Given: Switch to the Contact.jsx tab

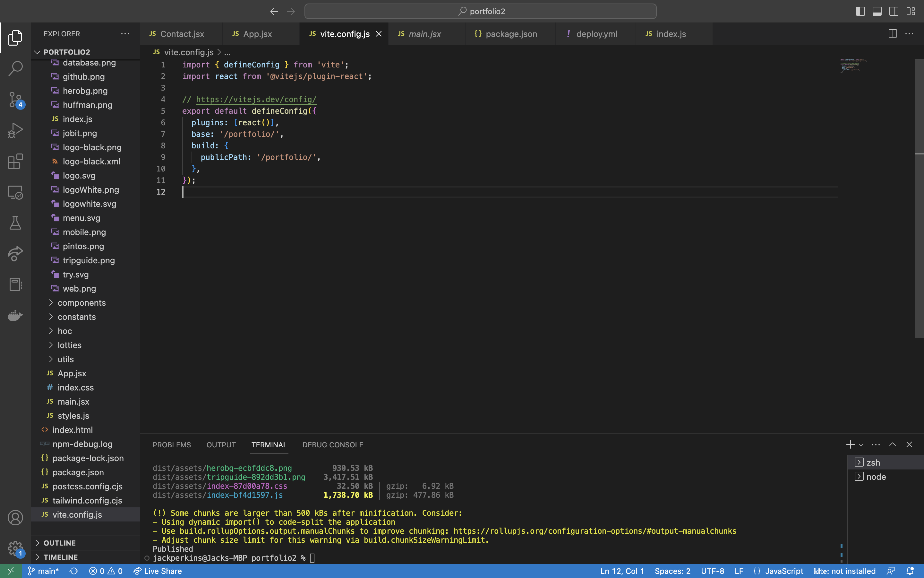Looking at the screenshot, I should [181, 34].
